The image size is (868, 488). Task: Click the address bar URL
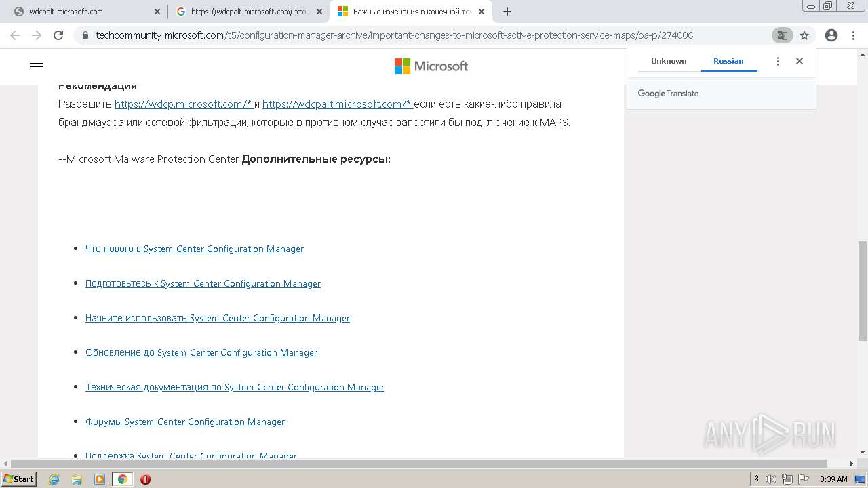tap(394, 35)
